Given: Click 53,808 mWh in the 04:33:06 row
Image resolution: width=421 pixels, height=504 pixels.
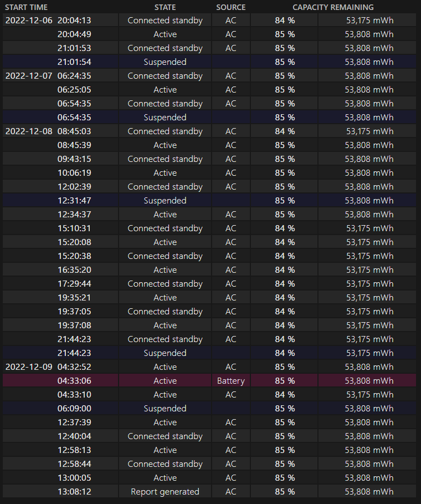Looking at the screenshot, I should coord(369,380).
